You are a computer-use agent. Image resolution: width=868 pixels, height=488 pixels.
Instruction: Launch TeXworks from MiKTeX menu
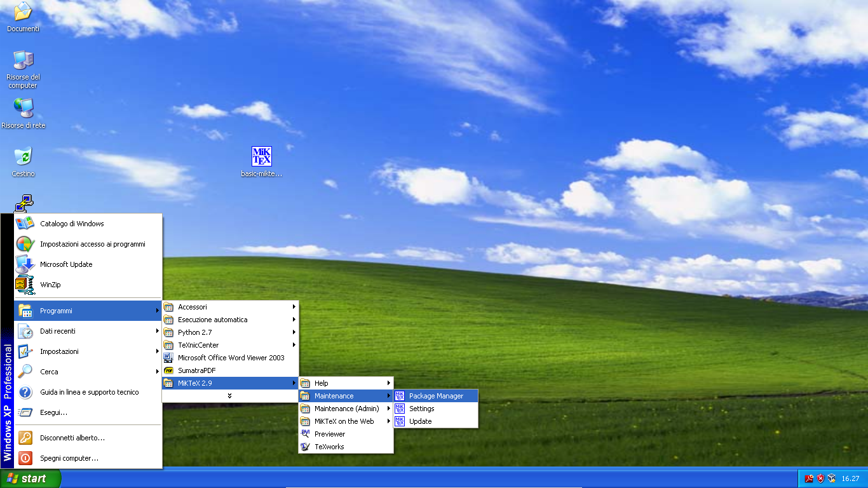tap(346, 447)
